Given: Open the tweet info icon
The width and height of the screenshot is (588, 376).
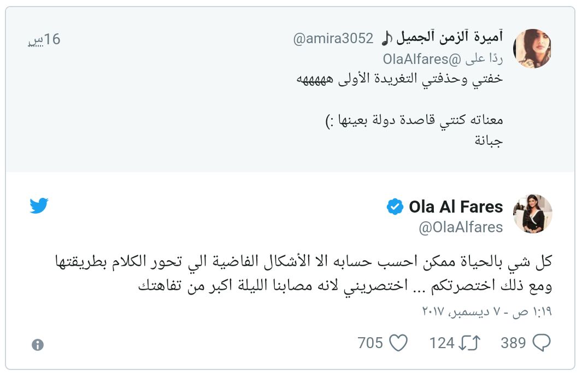Looking at the screenshot, I should (x=37, y=344).
